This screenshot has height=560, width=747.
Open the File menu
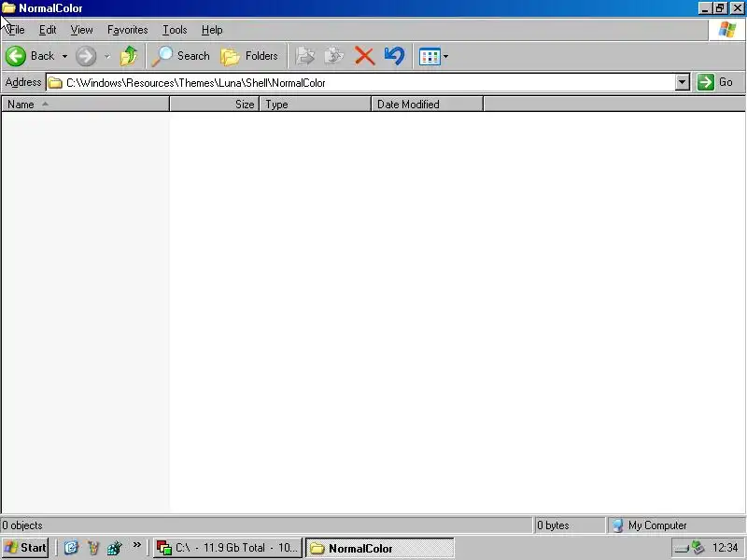pos(17,30)
